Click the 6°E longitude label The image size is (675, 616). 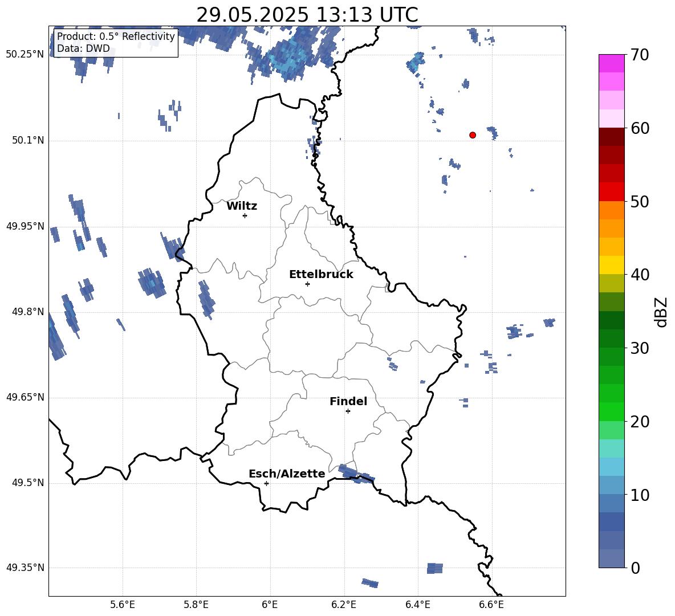tap(270, 605)
